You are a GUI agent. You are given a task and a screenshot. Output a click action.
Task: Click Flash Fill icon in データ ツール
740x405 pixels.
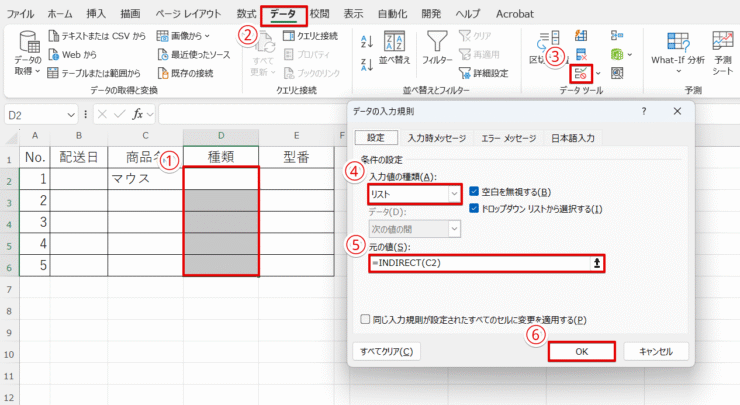click(x=581, y=36)
